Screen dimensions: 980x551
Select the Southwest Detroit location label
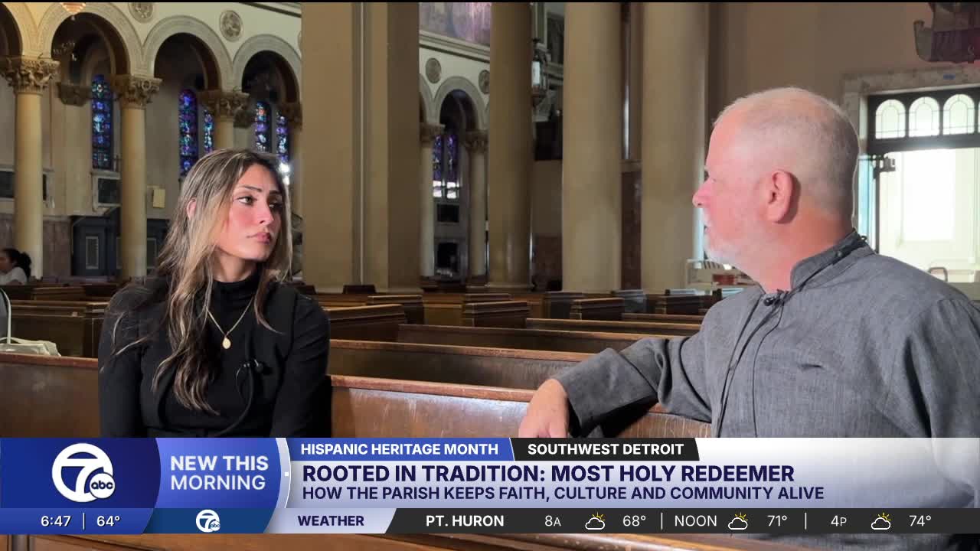pos(605,449)
